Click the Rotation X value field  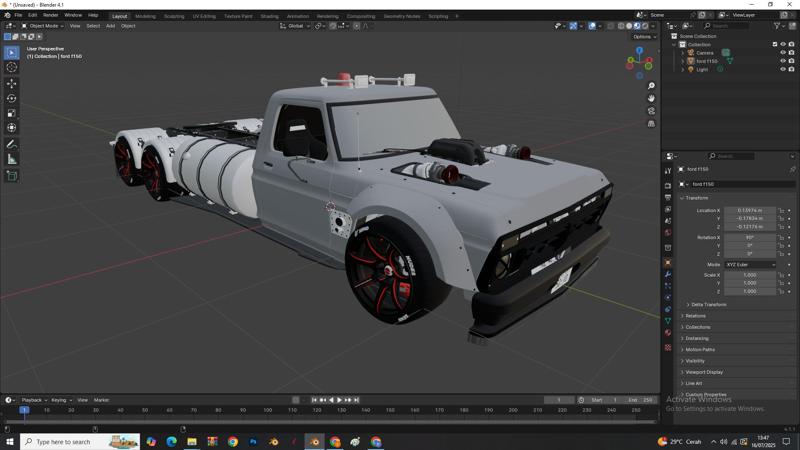point(749,237)
